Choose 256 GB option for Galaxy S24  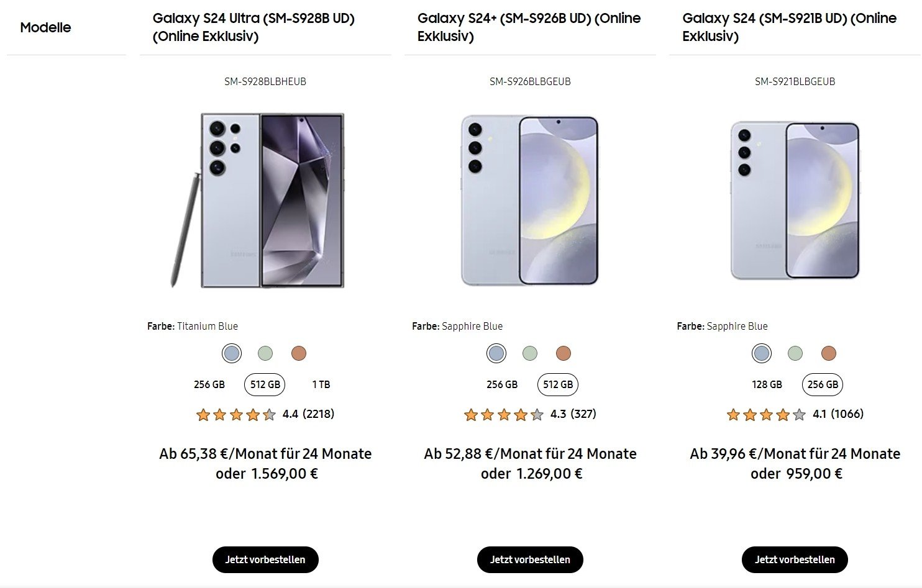point(823,384)
